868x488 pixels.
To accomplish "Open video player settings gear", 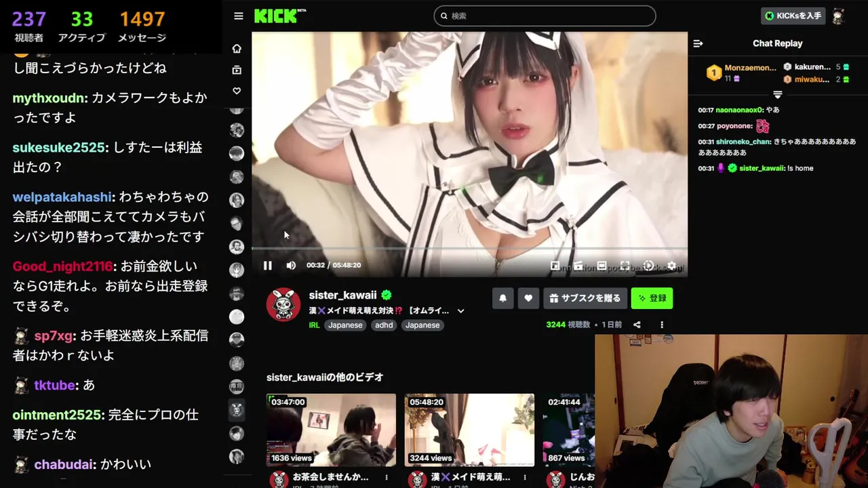I will click(671, 266).
